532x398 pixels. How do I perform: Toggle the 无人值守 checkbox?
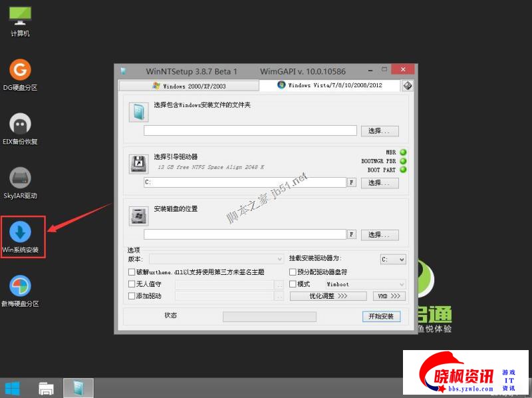(131, 284)
